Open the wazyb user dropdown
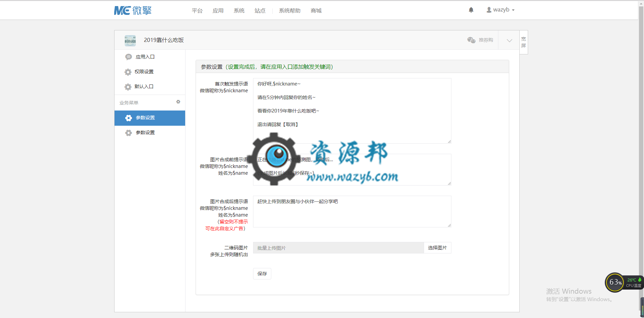Image resolution: width=644 pixels, height=318 pixels. pos(500,10)
